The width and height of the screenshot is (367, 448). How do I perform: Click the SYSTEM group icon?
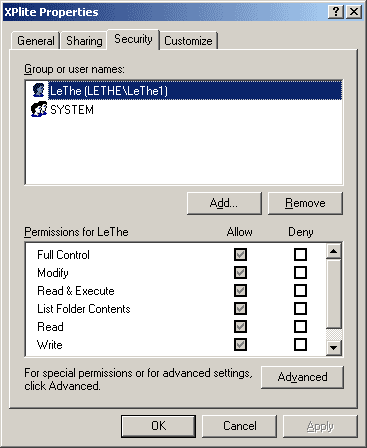point(39,109)
